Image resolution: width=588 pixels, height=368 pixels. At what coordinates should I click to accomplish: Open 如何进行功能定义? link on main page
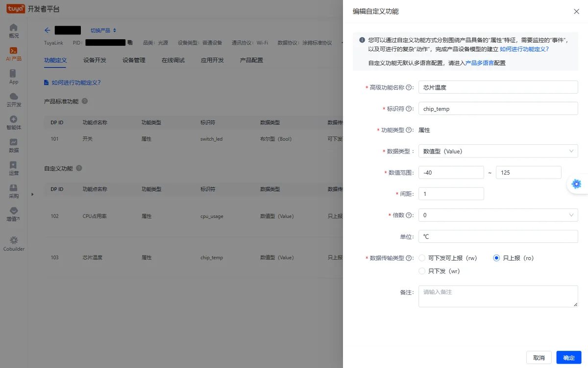click(76, 82)
